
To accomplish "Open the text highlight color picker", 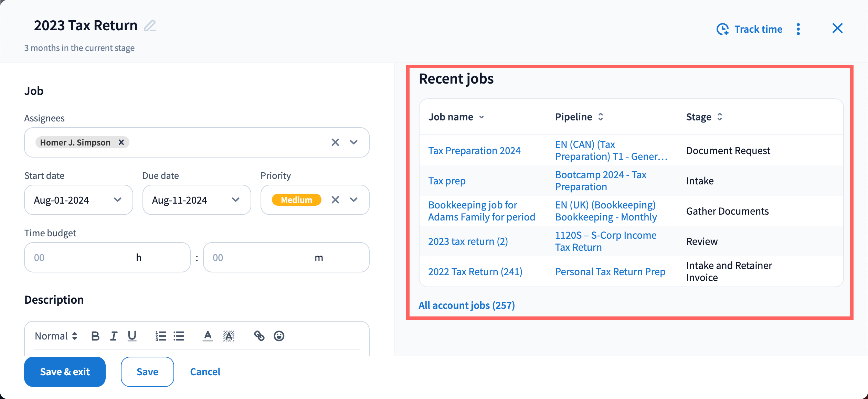I will [x=229, y=336].
